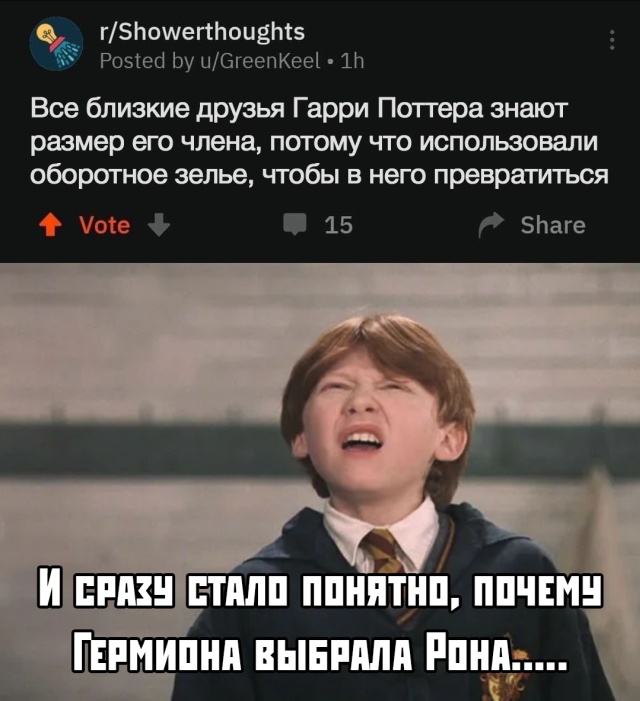This screenshot has width=640, height=701.
Task: Downvote the post with the grey arrow
Action: tap(159, 225)
